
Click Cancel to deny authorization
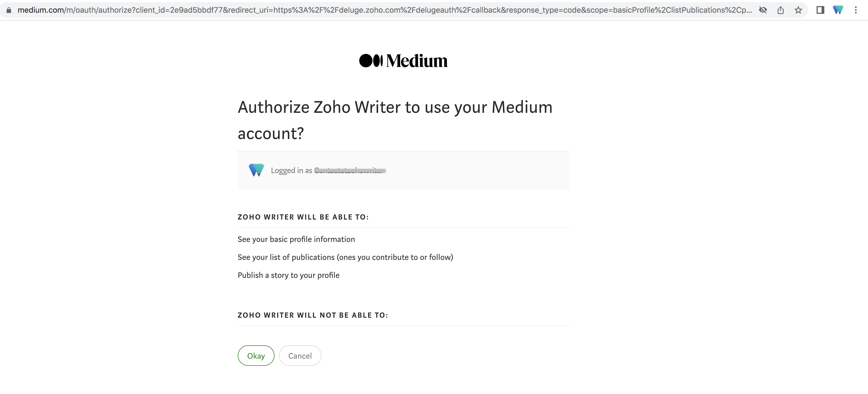tap(300, 356)
